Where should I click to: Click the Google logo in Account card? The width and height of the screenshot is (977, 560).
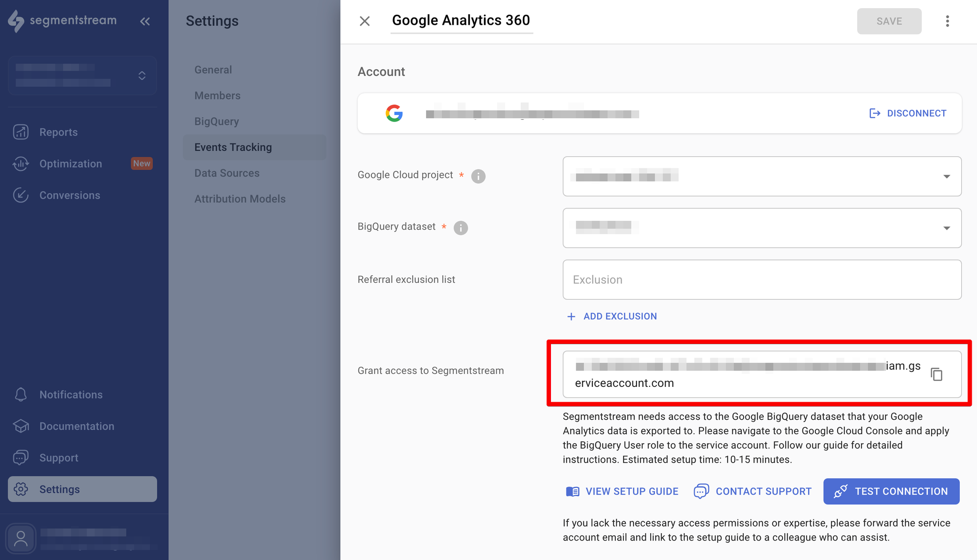pyautogui.click(x=394, y=113)
